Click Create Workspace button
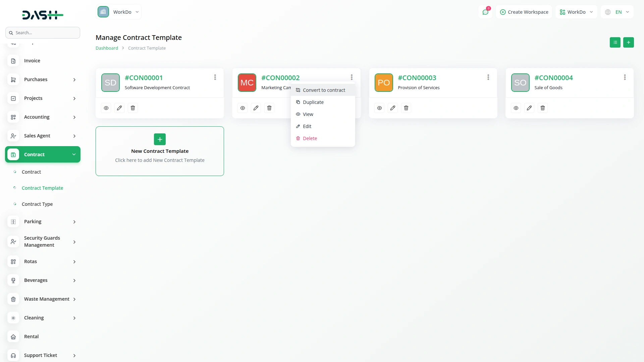The width and height of the screenshot is (644, 362). point(524,12)
